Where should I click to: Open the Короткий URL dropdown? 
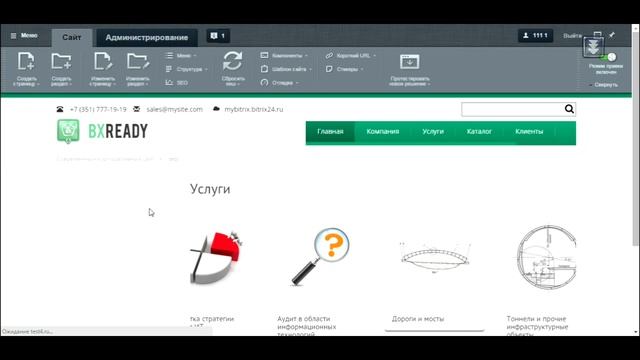[351, 56]
